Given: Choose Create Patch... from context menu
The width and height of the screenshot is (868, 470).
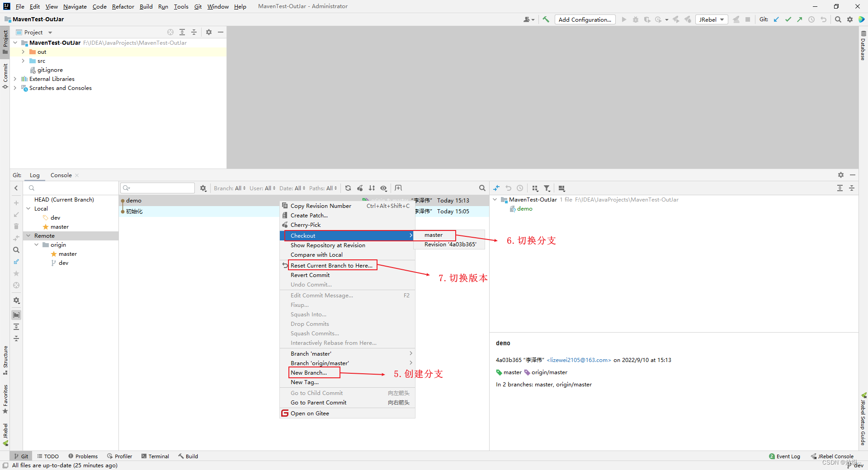Looking at the screenshot, I should tap(347, 215).
